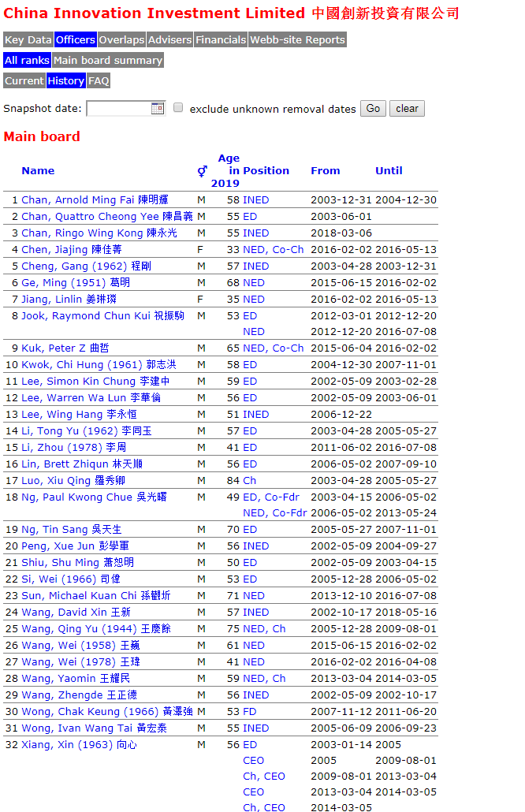Screen dimensions: 525x812
Task: Sort by the Until column header
Action: 389,171
